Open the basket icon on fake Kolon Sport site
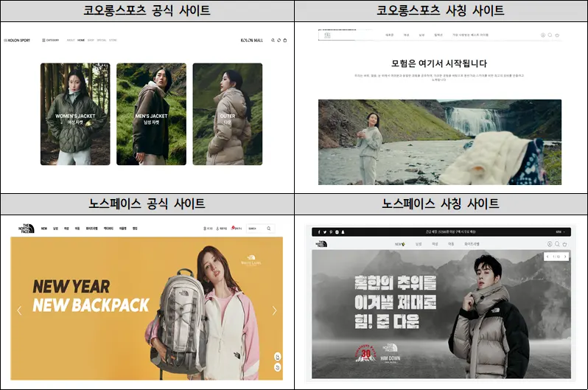Viewport: 588px width, 390px height. 557,35
